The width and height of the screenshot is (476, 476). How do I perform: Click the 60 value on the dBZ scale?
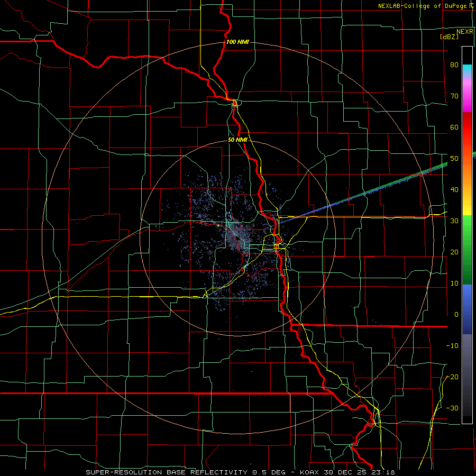(454, 127)
